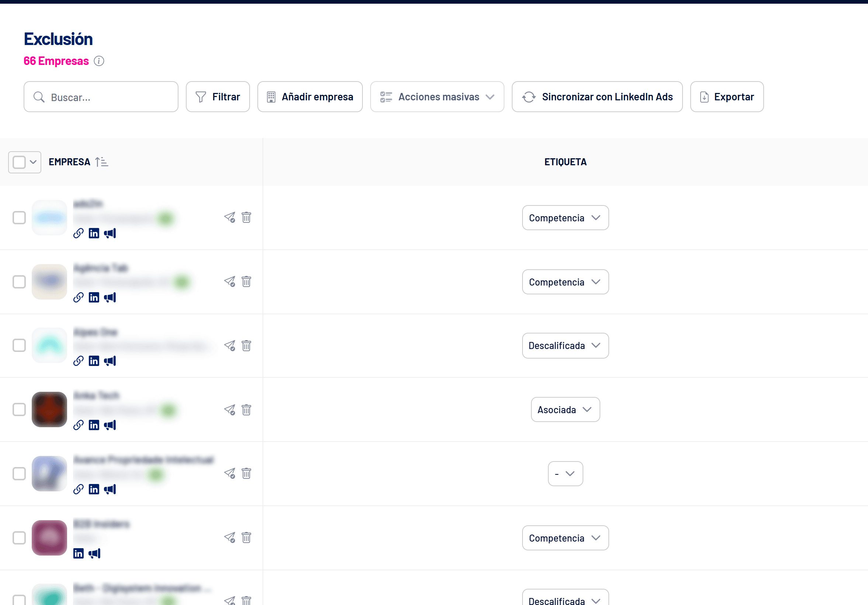This screenshot has width=868, height=605.
Task: Open the LinkedIn icon in the magenta-logo row
Action: [x=78, y=554]
